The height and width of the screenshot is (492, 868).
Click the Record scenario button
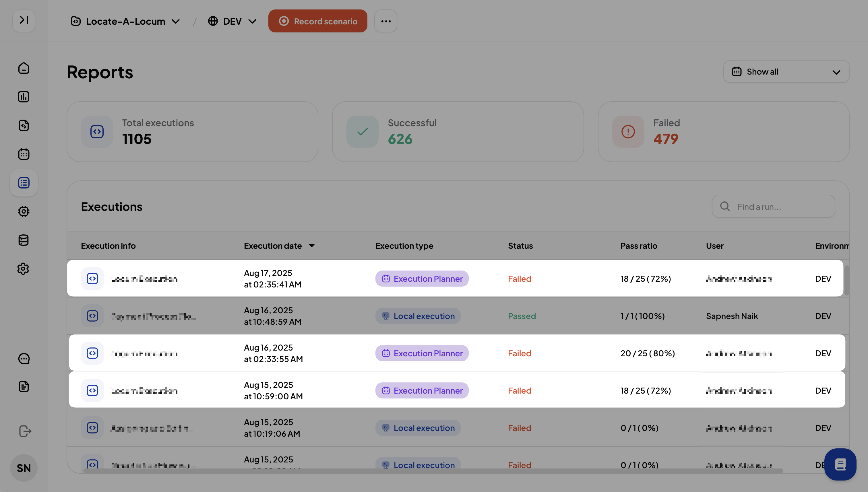318,21
